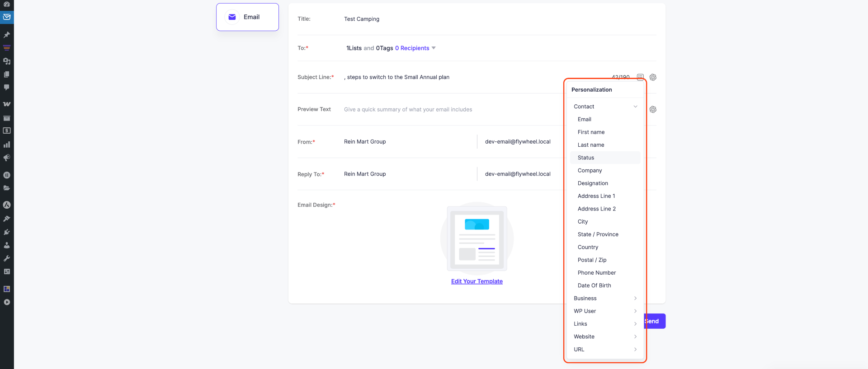Click the 'Personalization' panel heading
The height and width of the screenshot is (369, 868).
[x=592, y=90]
